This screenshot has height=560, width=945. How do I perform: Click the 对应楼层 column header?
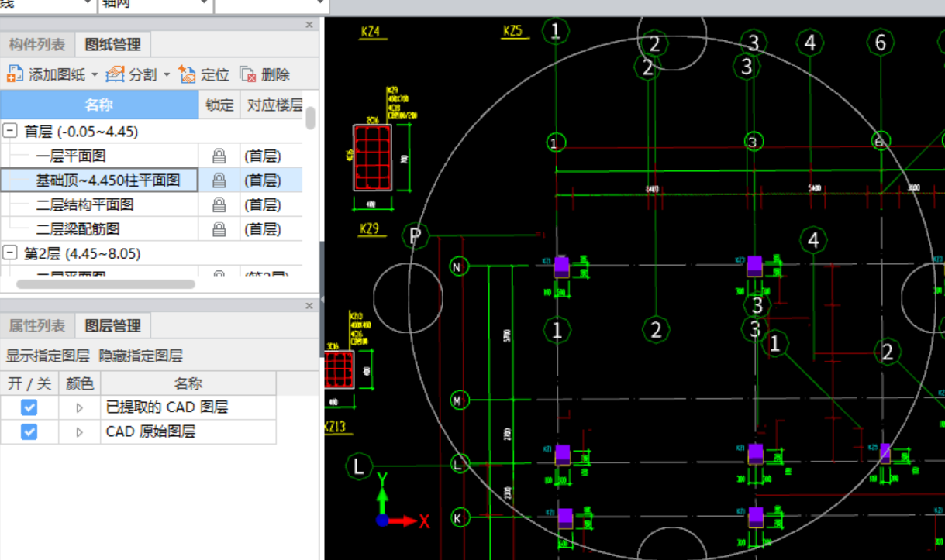(272, 105)
